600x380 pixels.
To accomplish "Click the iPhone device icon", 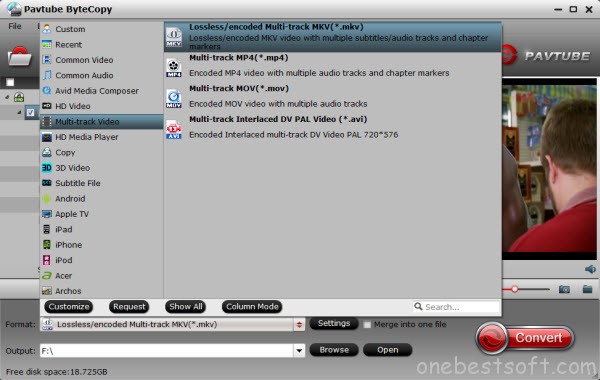I will 47,245.
